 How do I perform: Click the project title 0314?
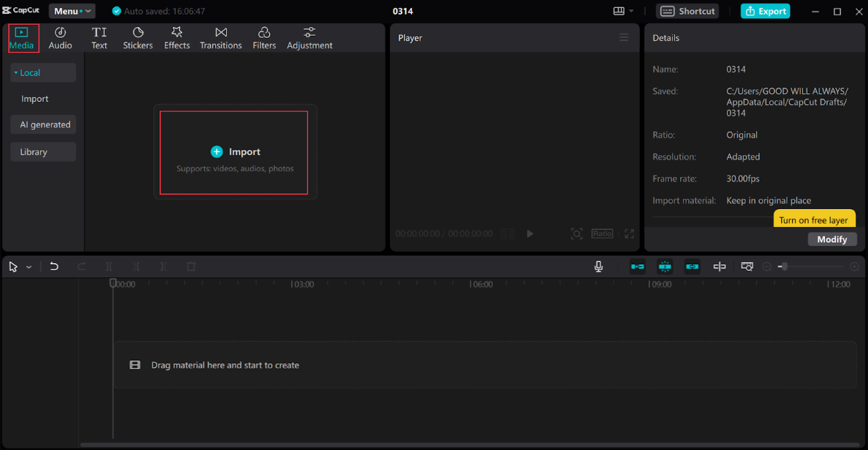(403, 11)
